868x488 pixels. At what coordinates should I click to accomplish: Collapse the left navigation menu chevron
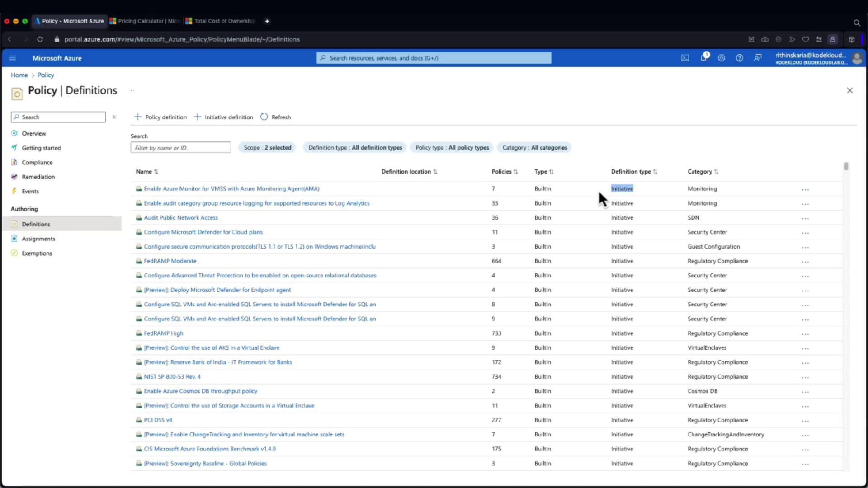pos(114,117)
